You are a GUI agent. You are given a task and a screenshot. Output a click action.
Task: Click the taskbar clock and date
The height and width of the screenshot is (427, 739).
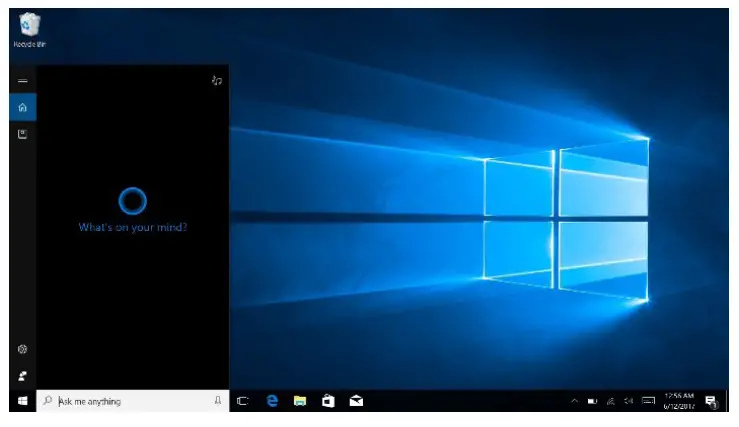pos(679,401)
